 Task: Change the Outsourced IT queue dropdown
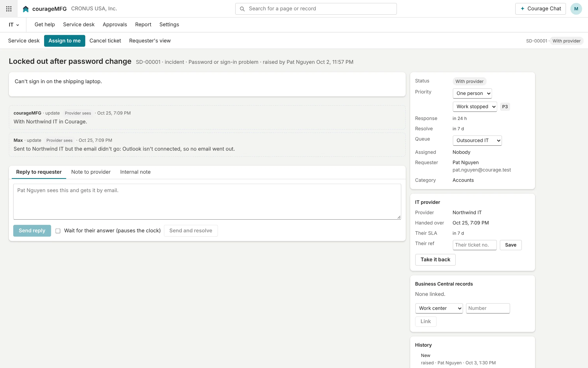click(x=477, y=141)
